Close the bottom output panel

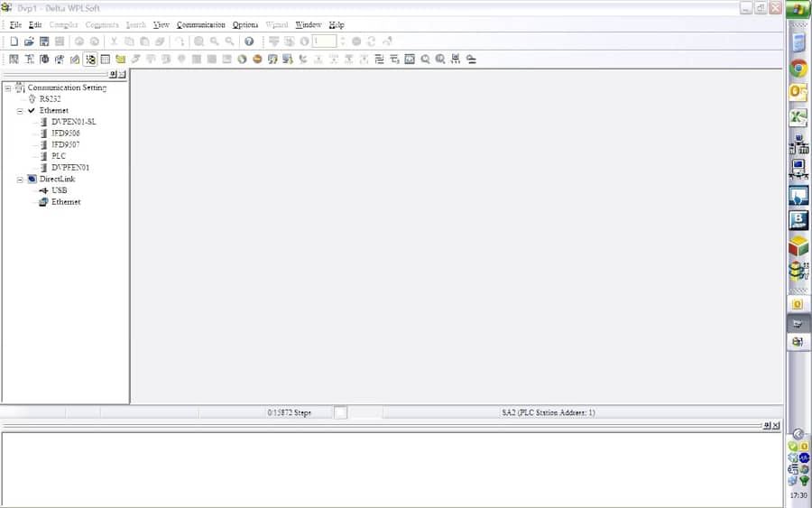click(776, 426)
